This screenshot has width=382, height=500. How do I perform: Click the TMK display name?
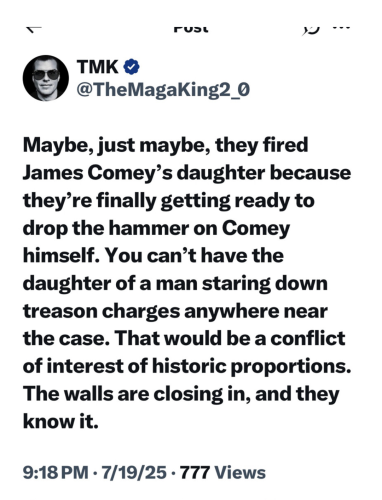click(97, 67)
